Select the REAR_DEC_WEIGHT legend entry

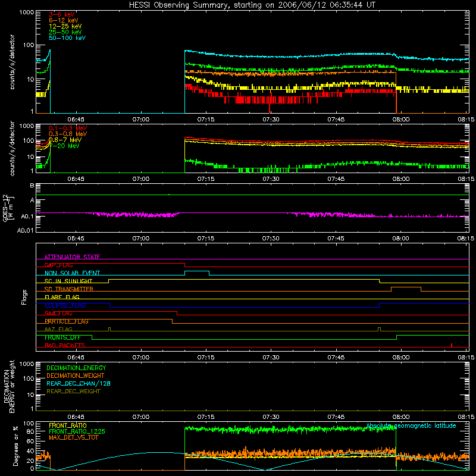73,392
